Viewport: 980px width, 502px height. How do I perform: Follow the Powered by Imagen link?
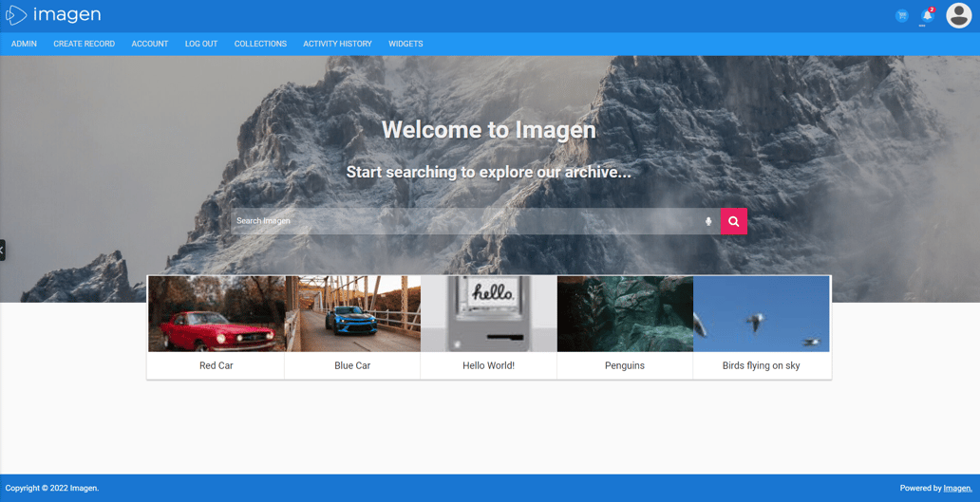coord(957,489)
